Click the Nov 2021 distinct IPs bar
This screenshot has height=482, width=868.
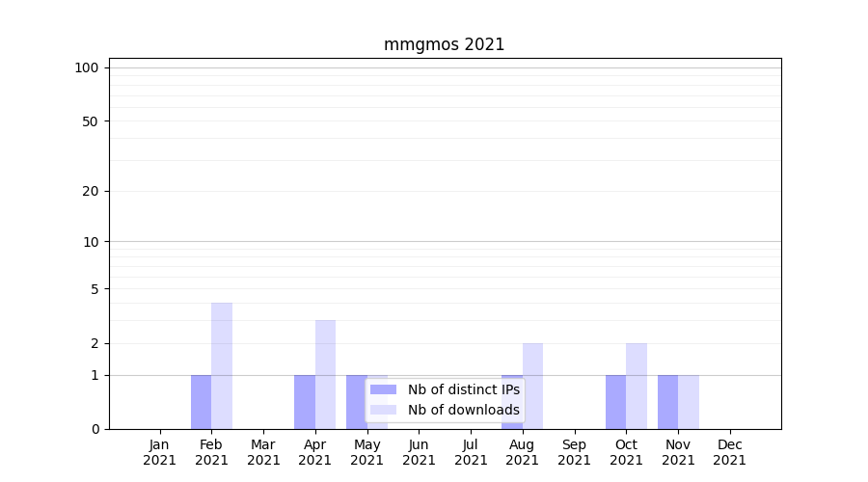click(667, 402)
